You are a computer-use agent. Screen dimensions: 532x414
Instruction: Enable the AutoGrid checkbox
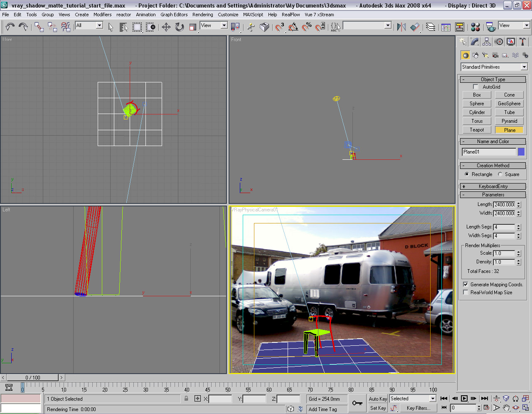click(x=476, y=87)
